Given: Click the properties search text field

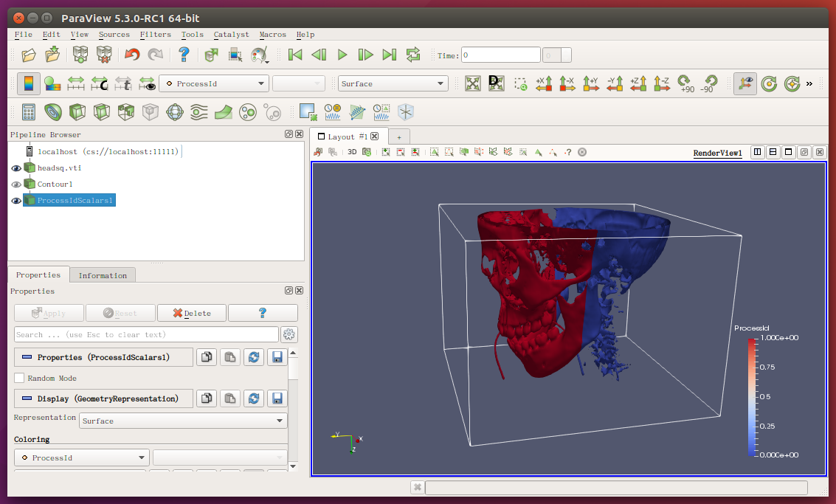Looking at the screenshot, I should 146,334.
